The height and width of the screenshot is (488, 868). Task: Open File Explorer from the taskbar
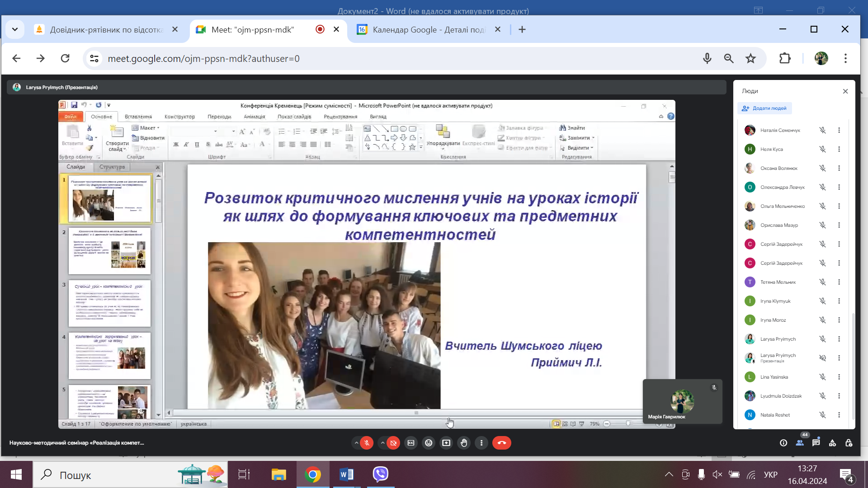click(278, 474)
